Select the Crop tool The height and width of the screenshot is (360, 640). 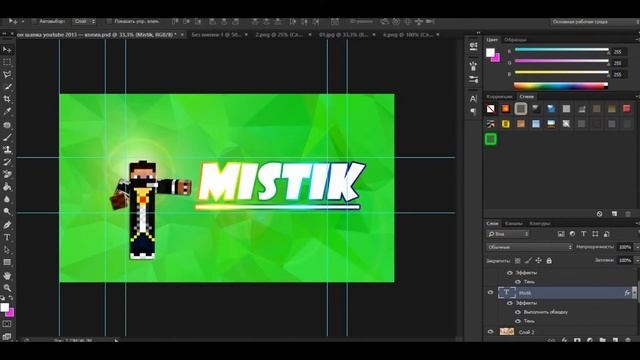pyautogui.click(x=7, y=99)
